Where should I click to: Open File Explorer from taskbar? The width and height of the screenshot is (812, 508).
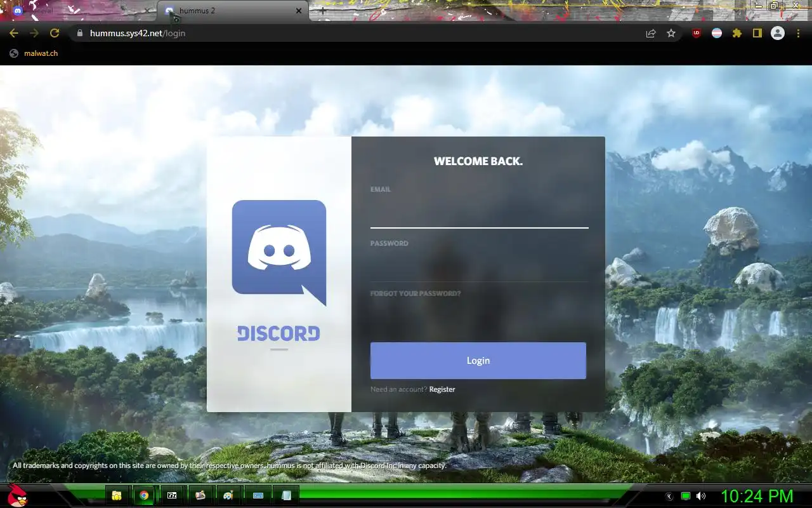tap(117, 495)
